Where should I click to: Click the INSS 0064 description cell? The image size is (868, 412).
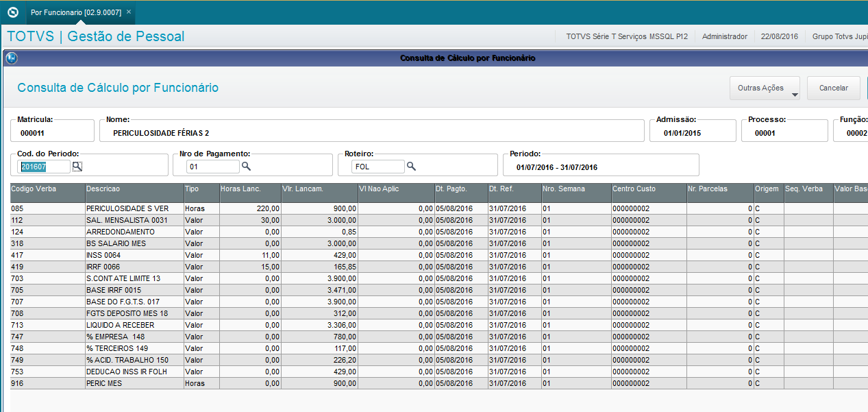(134, 255)
